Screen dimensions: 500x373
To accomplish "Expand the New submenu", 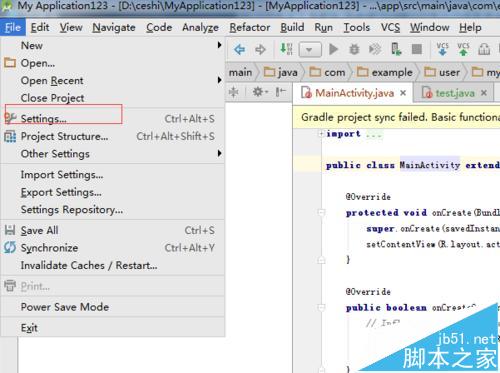I will coord(113,45).
